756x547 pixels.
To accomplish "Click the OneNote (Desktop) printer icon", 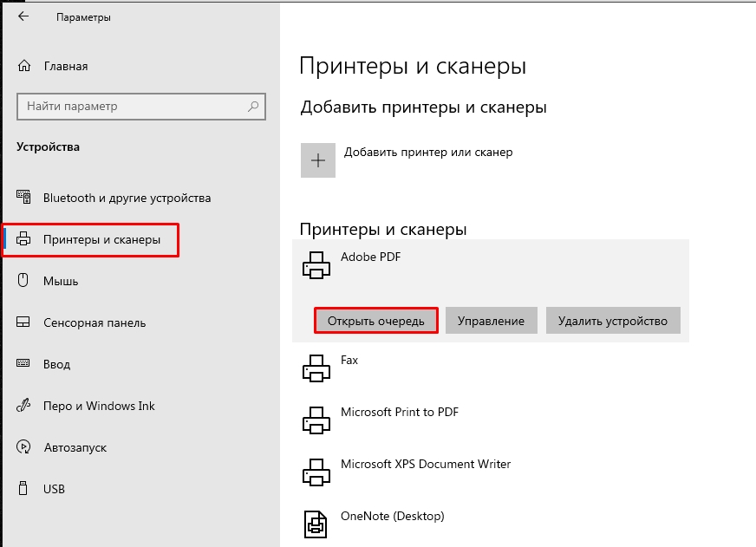I will [x=316, y=524].
